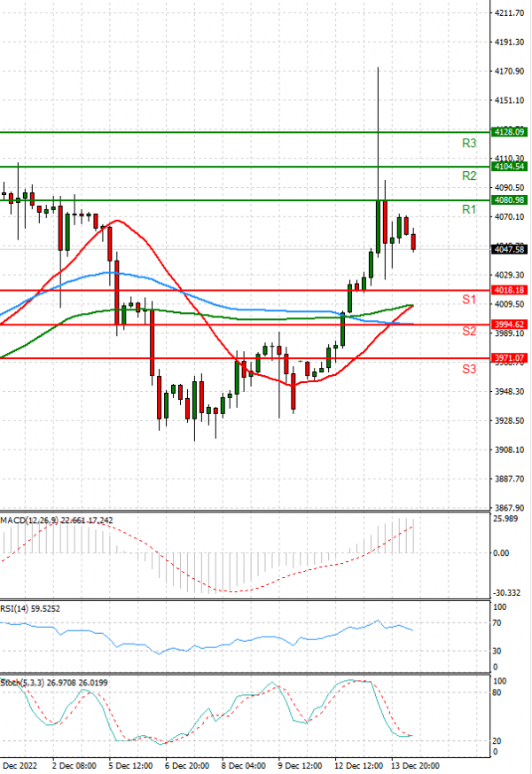Click the 4090.50 price axis value
Image resolution: width=532 pixels, height=774 pixels.
point(509,188)
